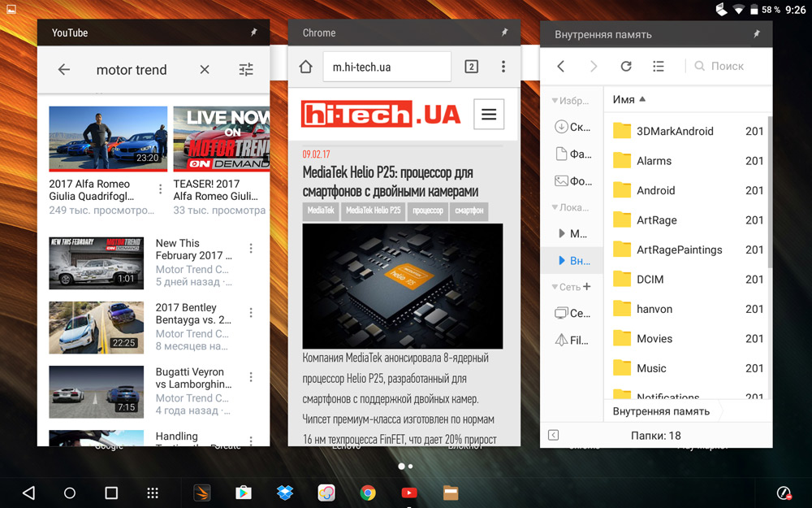The width and height of the screenshot is (812, 508).
Task: Collapse the Избр... favorites section
Action: coord(555,101)
